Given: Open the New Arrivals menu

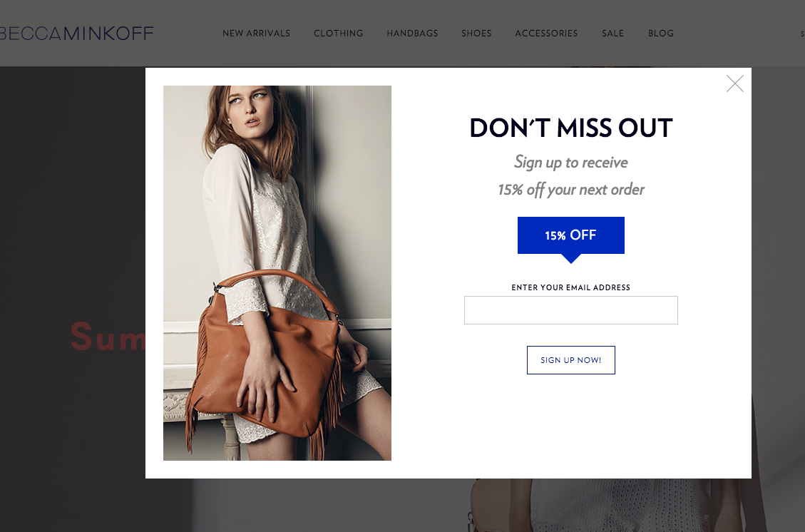Looking at the screenshot, I should [256, 34].
